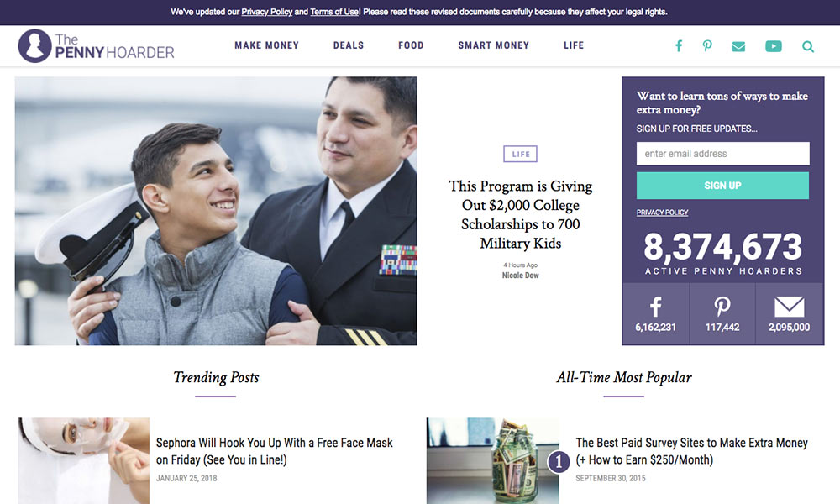Open Privacy Policy link in top banner
840x504 pixels.
(x=267, y=12)
